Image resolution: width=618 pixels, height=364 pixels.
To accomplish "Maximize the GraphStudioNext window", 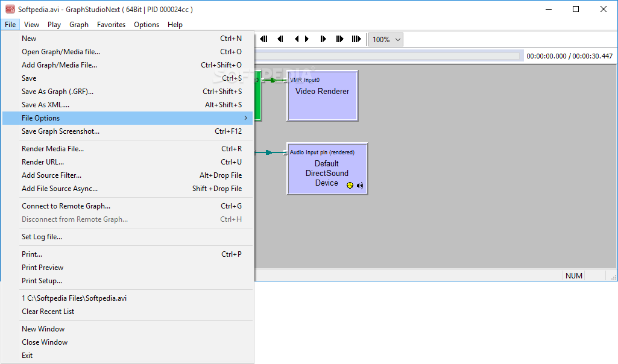I will (576, 9).
